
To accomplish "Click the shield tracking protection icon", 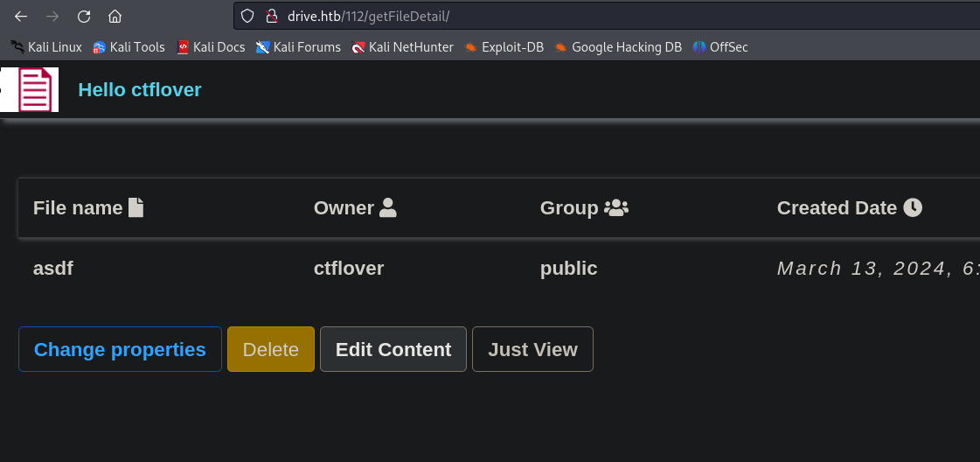I will pos(247,16).
